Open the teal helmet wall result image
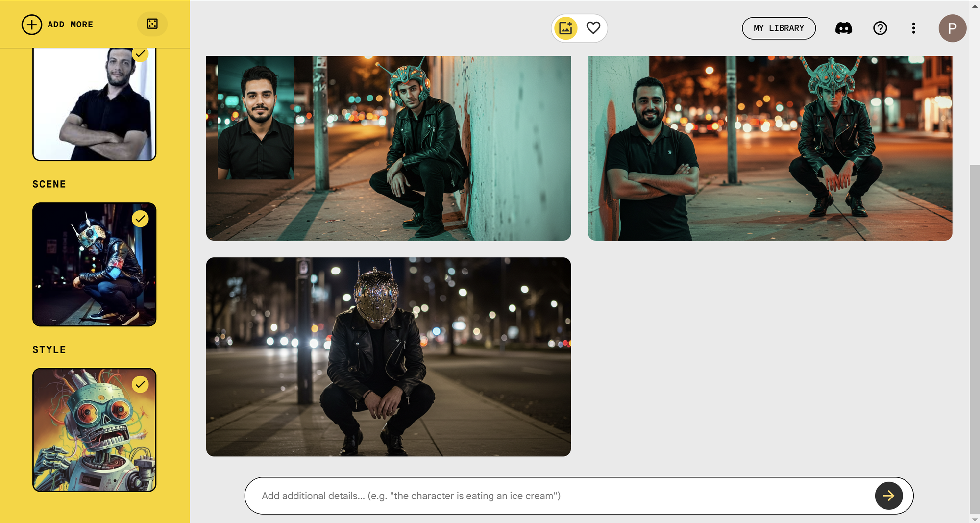Image resolution: width=980 pixels, height=523 pixels. (388, 148)
